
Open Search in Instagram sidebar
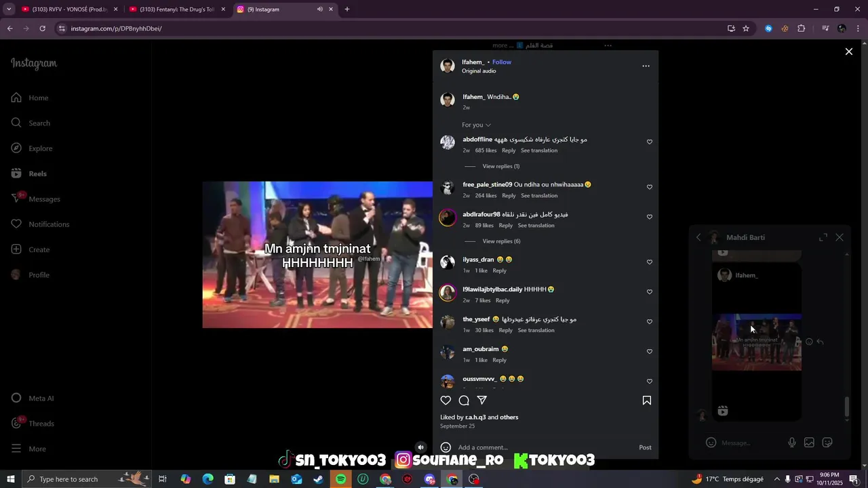(31, 123)
